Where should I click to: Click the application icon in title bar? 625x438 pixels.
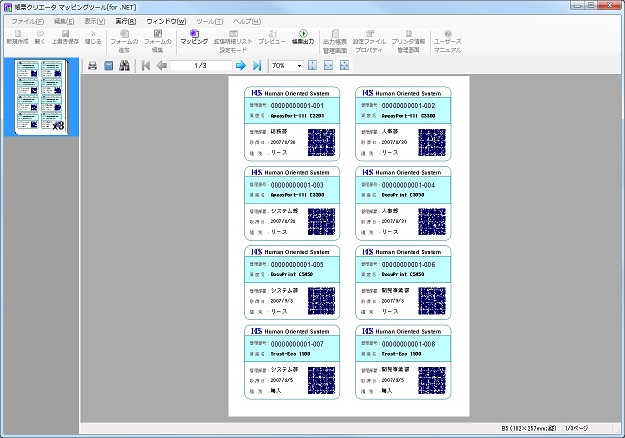click(x=7, y=7)
